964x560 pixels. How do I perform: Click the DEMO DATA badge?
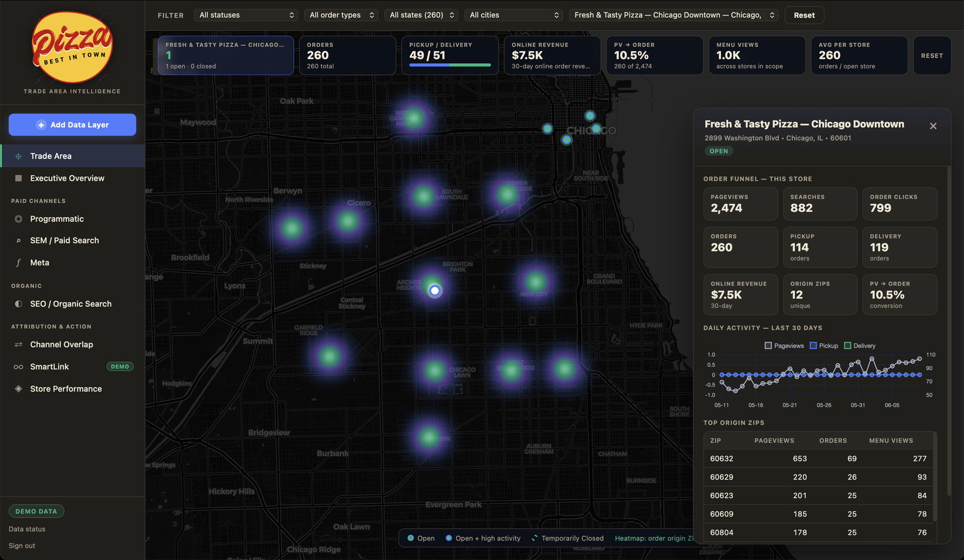[x=36, y=511]
